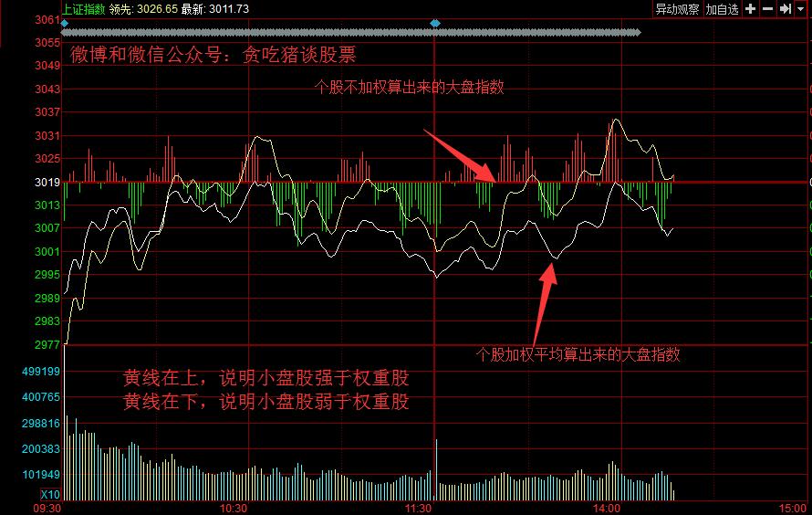
Task: Click the 3019 baseline price label
Action: click(47, 182)
